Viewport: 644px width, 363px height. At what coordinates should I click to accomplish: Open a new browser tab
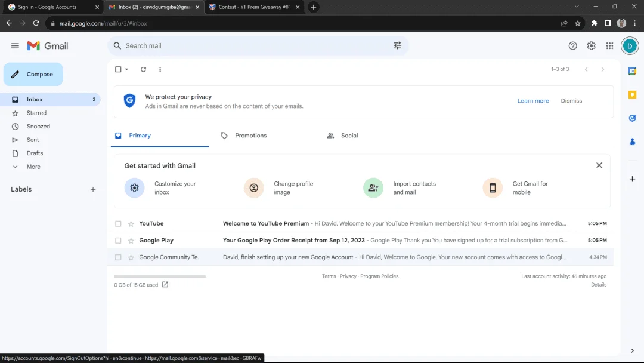314,7
